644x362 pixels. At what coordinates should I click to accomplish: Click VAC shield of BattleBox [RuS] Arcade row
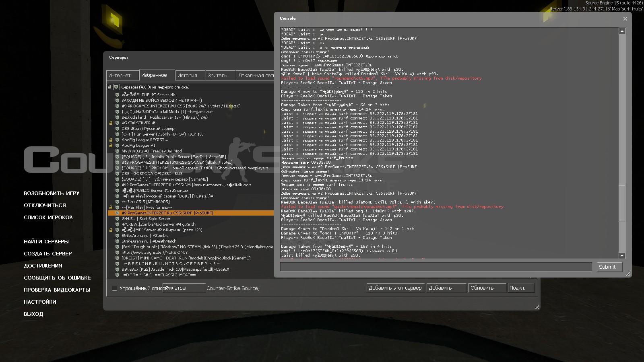coord(117,269)
